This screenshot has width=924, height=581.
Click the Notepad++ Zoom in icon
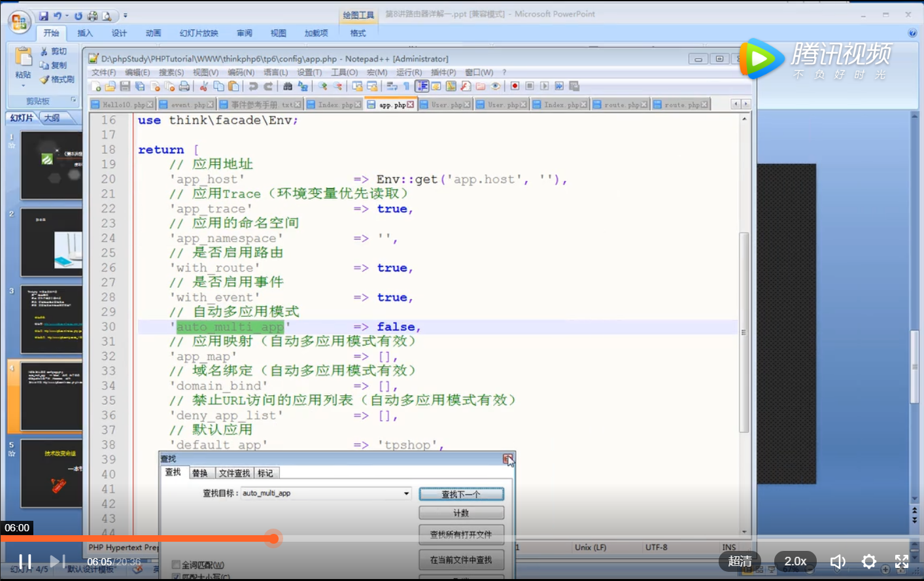(x=322, y=86)
